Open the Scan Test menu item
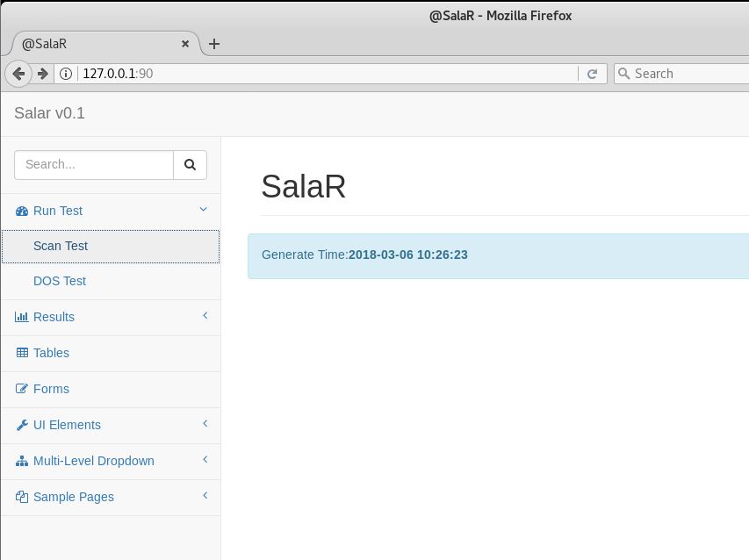The width and height of the screenshot is (749, 560). click(x=111, y=247)
